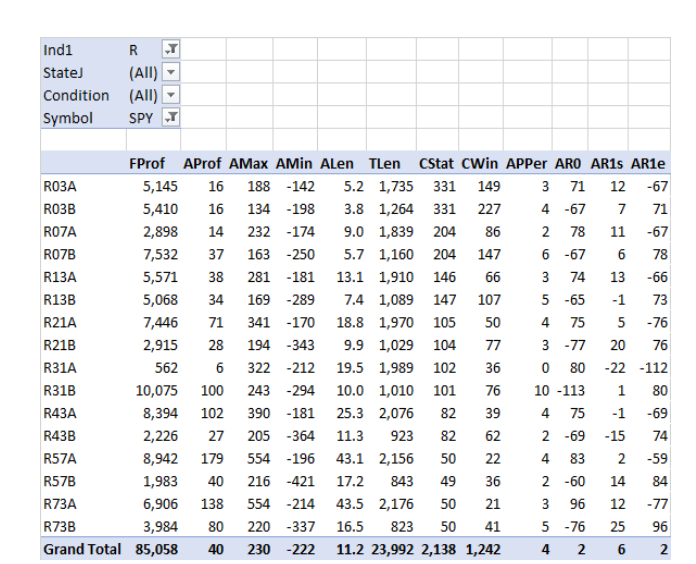Click the CWin column header
This screenshot has height=564, width=696.
(479, 164)
